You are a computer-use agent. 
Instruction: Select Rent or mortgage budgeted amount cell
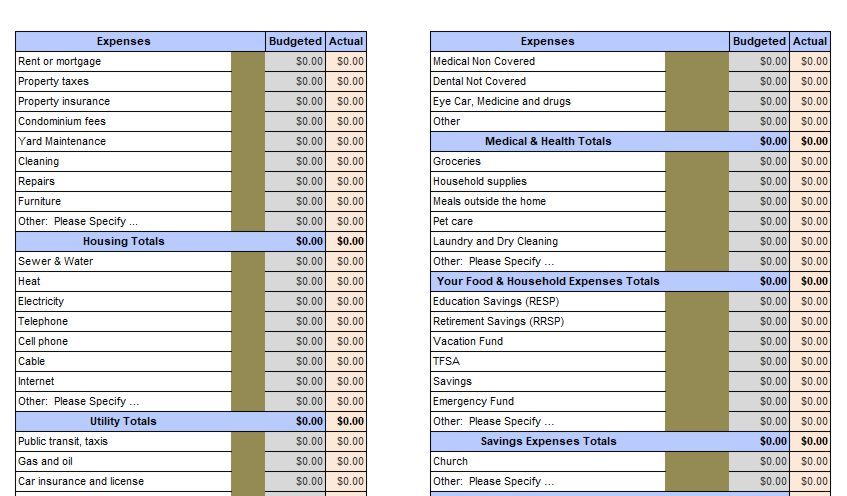[x=295, y=62]
